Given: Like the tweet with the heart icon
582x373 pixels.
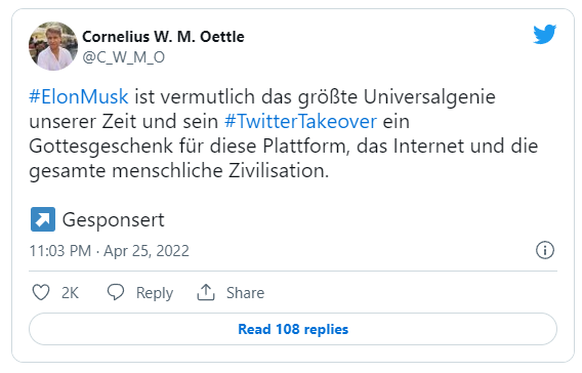Looking at the screenshot, I should click(x=41, y=292).
